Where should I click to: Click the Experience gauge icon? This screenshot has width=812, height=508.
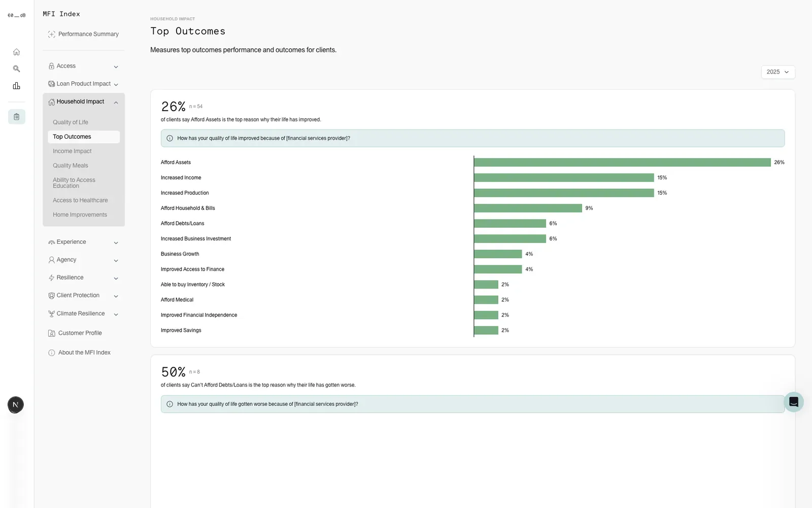pos(51,242)
